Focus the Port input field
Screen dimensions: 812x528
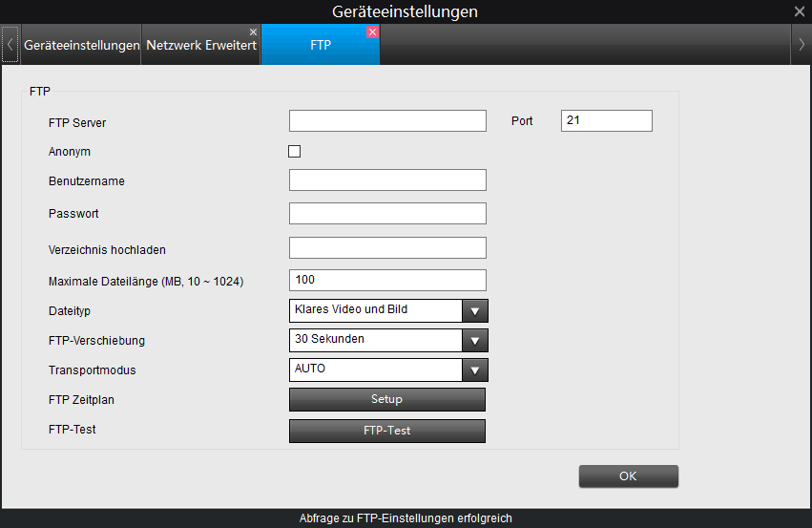[606, 120]
